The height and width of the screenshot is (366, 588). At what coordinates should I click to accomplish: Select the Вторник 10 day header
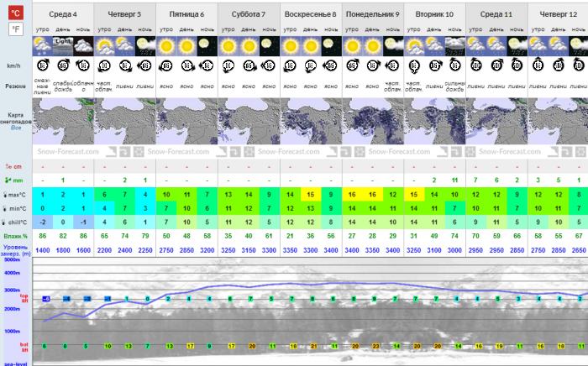pyautogui.click(x=434, y=14)
